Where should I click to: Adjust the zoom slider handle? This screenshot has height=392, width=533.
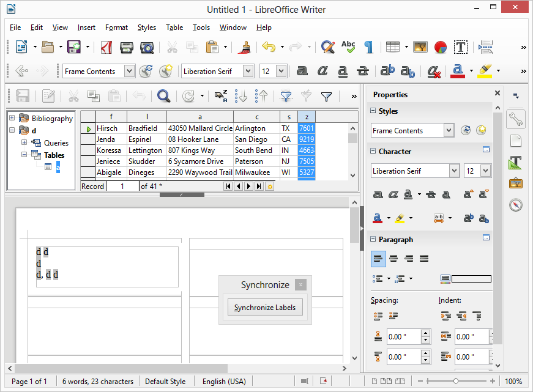click(x=455, y=381)
